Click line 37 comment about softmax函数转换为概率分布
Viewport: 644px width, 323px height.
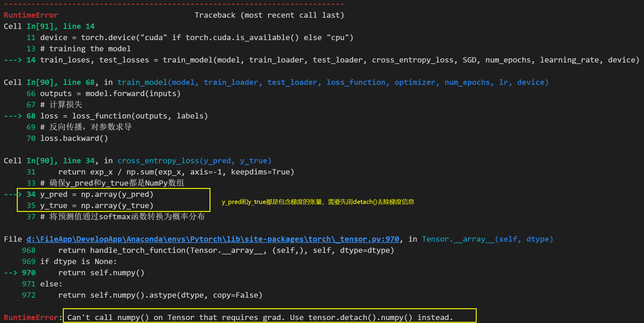pos(122,217)
